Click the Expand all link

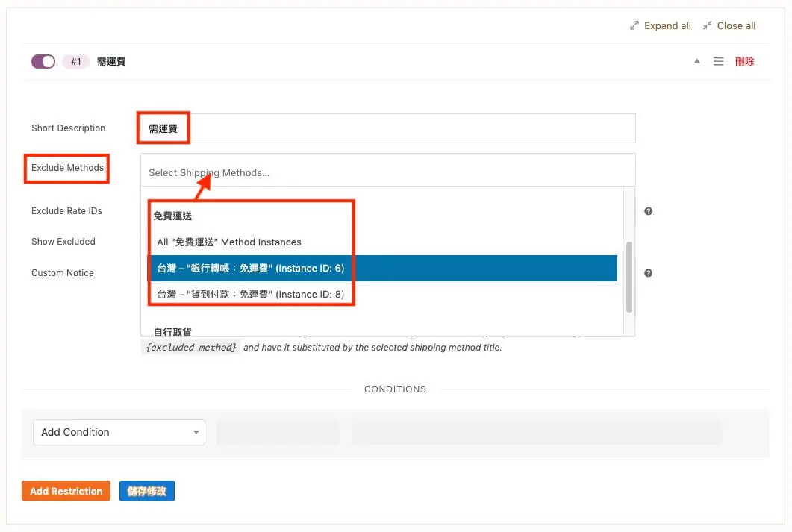667,25
